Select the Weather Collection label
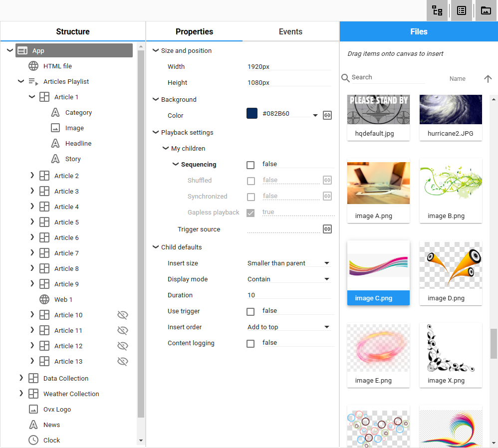This screenshot has width=498, height=448. click(71, 394)
